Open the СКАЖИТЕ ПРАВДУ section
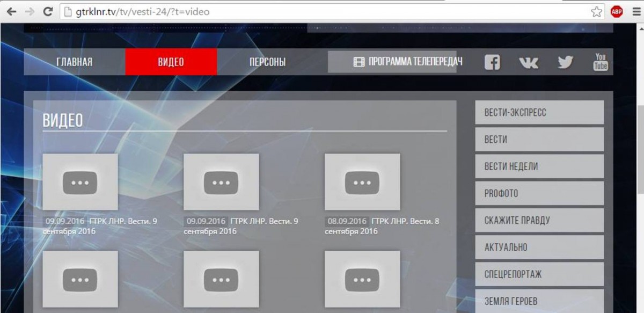The width and height of the screenshot is (644, 313). [539, 220]
